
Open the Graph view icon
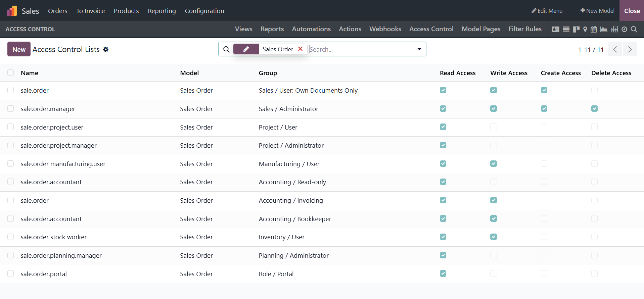coord(604,29)
